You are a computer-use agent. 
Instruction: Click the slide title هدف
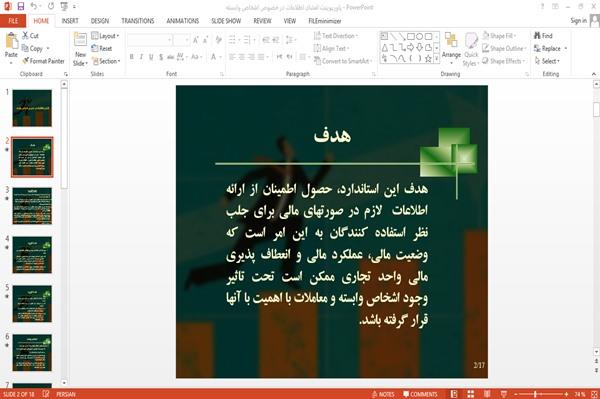point(332,136)
